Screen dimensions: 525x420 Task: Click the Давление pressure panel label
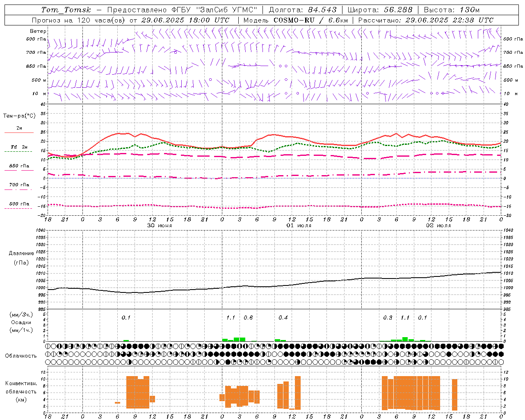[21, 253]
